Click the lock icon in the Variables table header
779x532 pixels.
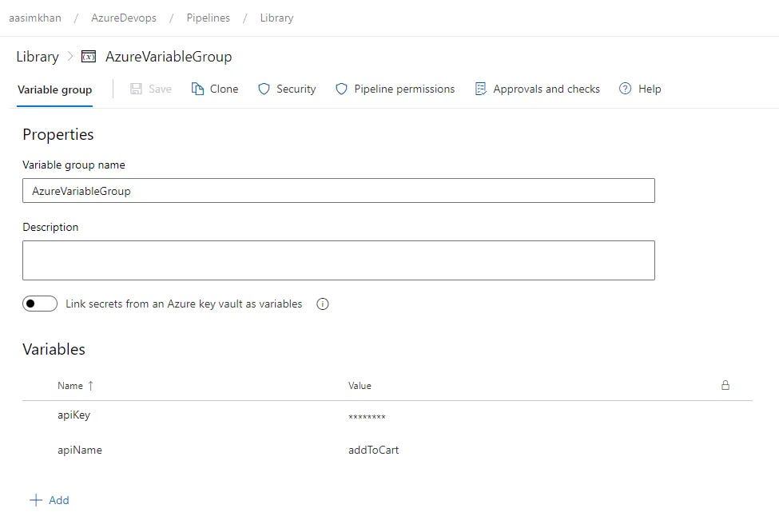coord(725,385)
